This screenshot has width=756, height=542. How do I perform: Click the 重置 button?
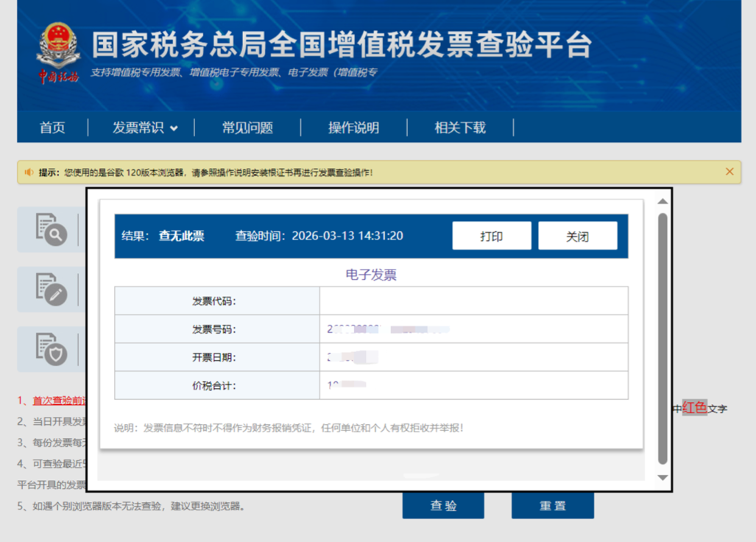click(553, 505)
